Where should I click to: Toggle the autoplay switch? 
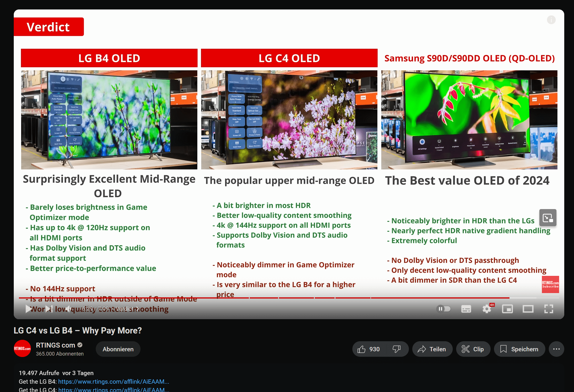click(x=444, y=309)
